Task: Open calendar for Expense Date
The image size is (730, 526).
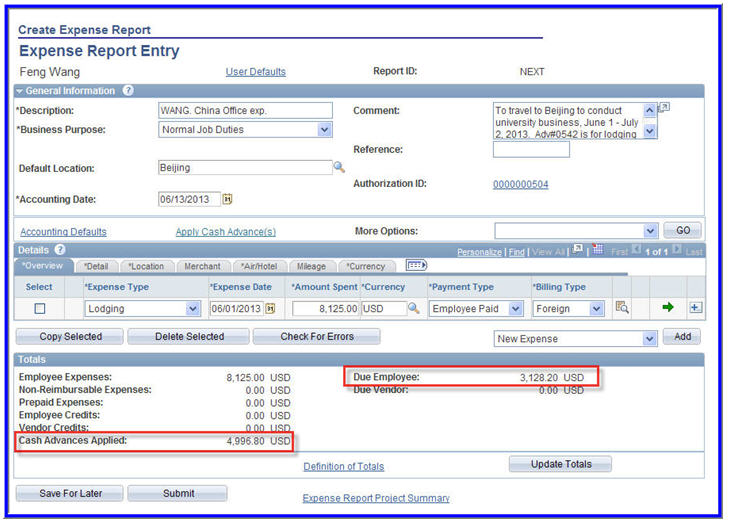Action: tap(270, 309)
